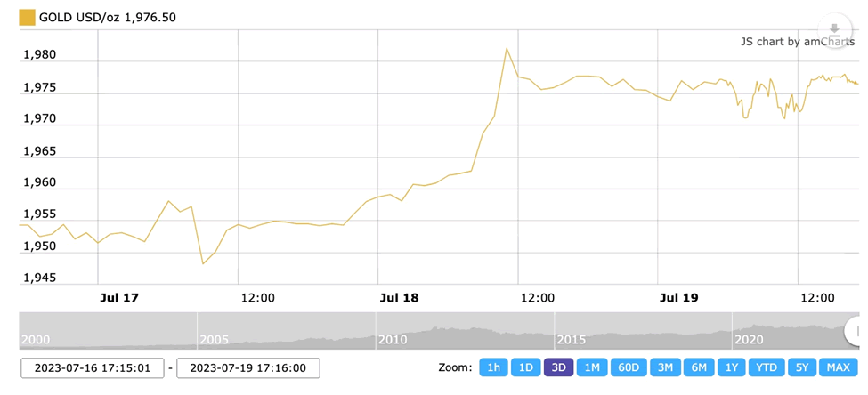Pick the 3M zoom period

665,367
